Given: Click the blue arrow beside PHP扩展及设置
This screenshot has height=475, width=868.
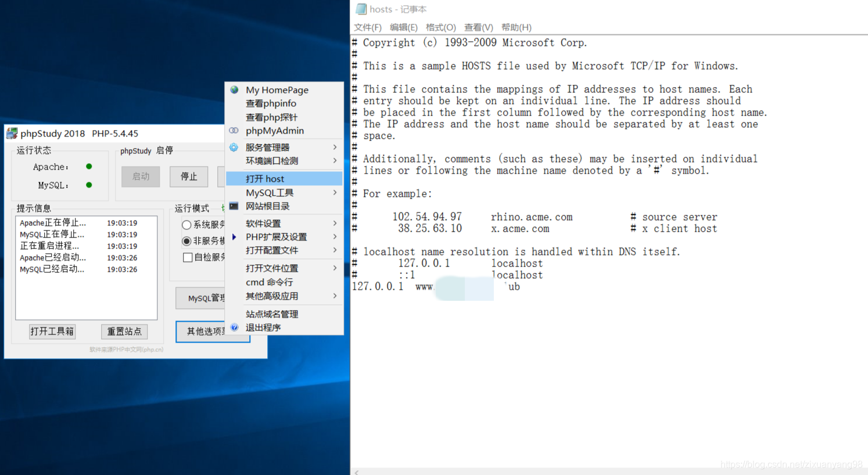Looking at the screenshot, I should pyautogui.click(x=235, y=236).
